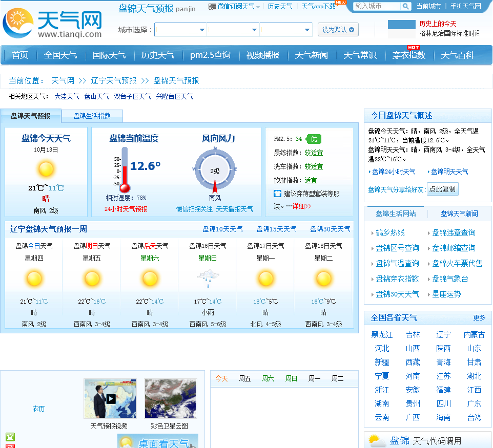Click the 手机天气网 header link
The image size is (493, 448).
coord(465,6)
